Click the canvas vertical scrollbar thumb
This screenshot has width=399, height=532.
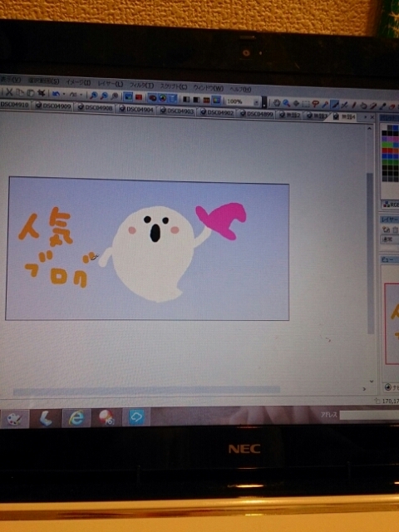[x=370, y=254]
